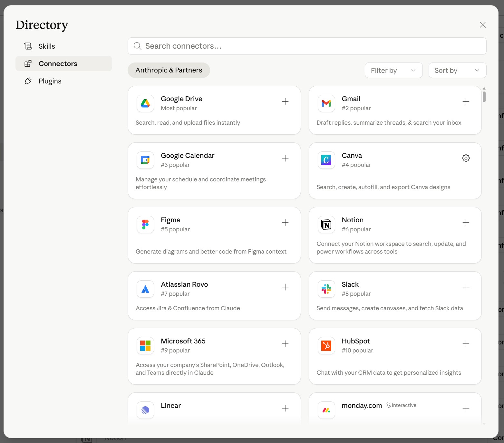Open the HubSpot card title
This screenshot has width=504, height=443.
coord(356,341)
